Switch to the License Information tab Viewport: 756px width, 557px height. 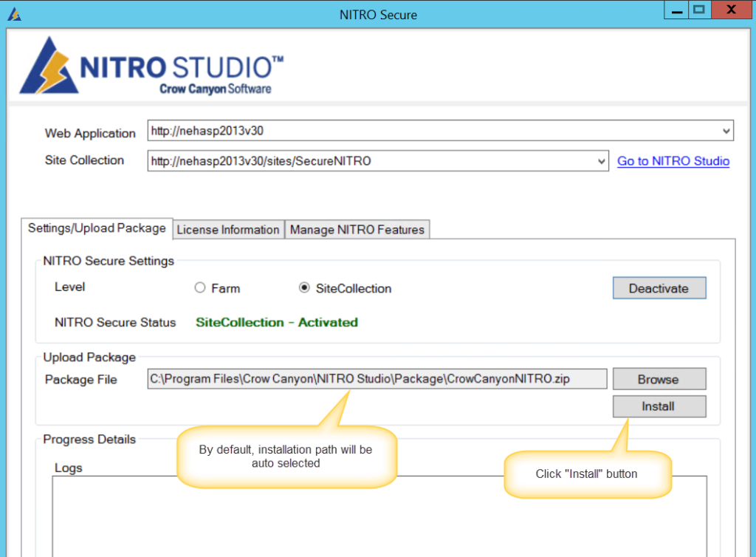click(227, 229)
